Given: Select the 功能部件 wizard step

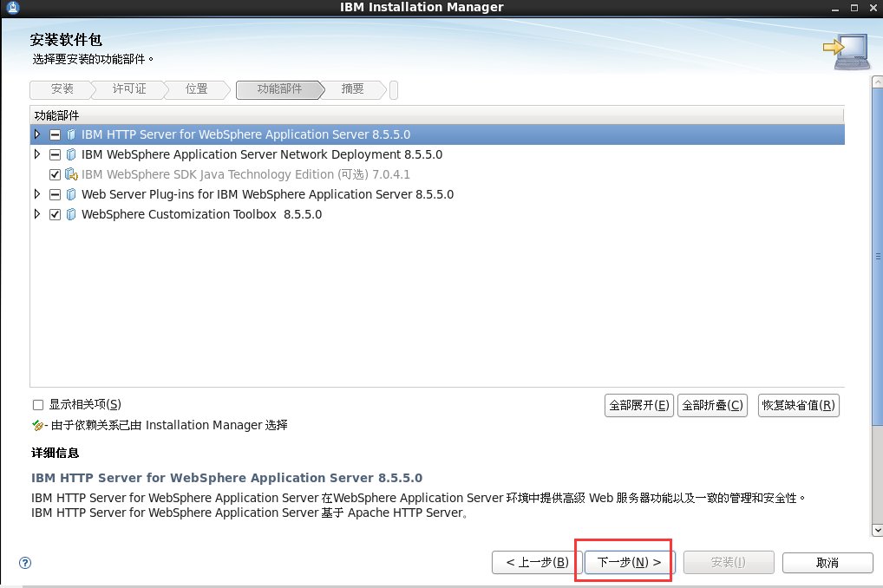Looking at the screenshot, I should coord(279,89).
